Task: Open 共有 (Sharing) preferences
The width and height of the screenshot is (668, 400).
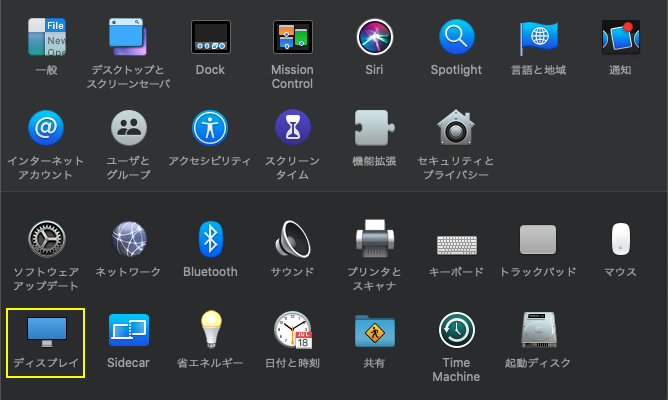Action: 374,331
